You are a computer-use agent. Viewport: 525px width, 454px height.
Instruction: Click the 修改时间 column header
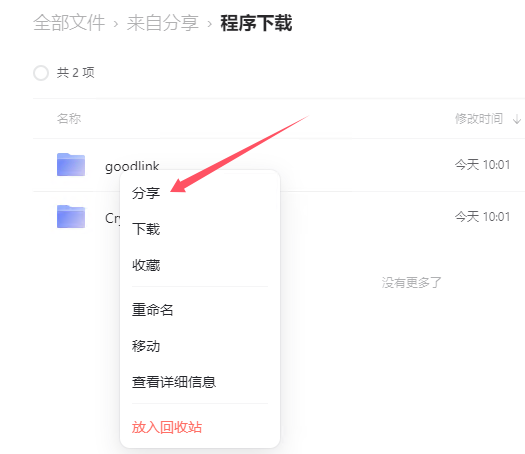point(479,119)
